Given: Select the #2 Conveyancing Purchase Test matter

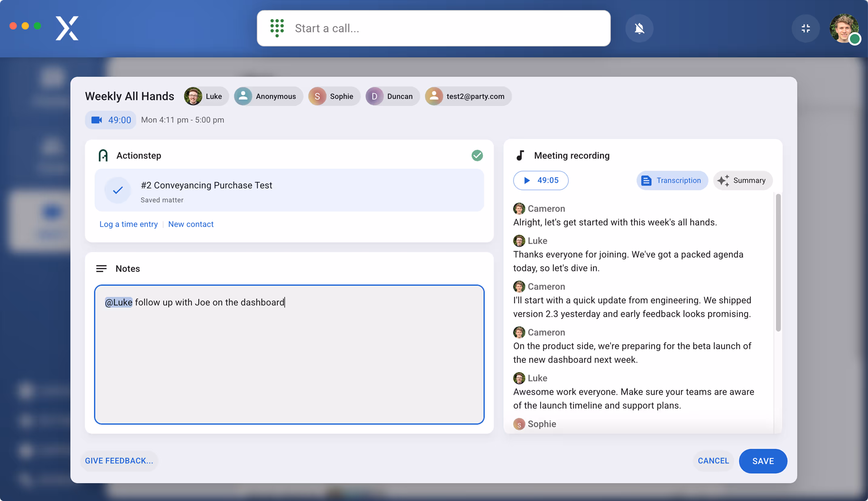Looking at the screenshot, I should pyautogui.click(x=289, y=190).
